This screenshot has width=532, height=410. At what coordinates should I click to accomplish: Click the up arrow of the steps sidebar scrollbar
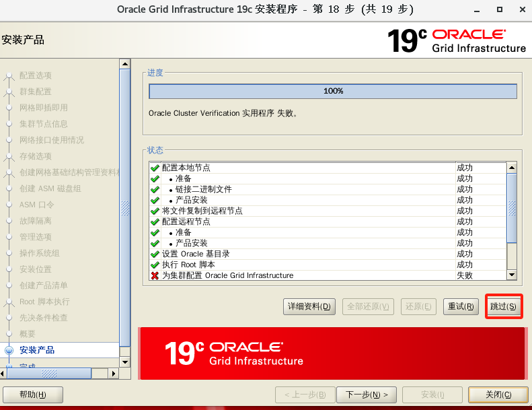click(125, 64)
